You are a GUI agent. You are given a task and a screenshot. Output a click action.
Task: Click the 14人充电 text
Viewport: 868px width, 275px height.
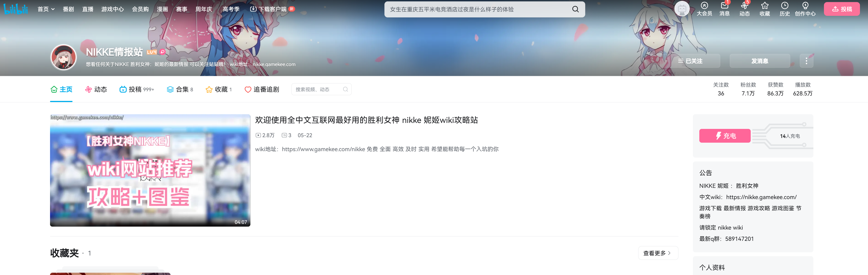pyautogui.click(x=790, y=136)
